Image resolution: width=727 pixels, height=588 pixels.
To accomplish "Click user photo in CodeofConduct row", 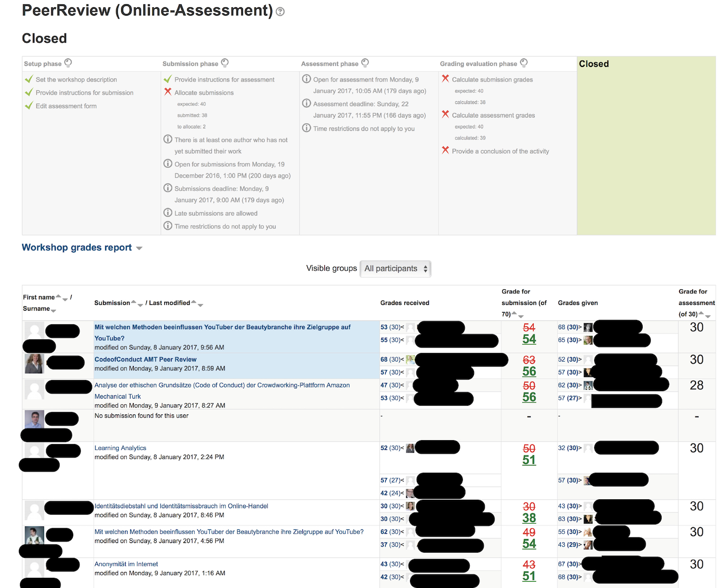I will [34, 364].
